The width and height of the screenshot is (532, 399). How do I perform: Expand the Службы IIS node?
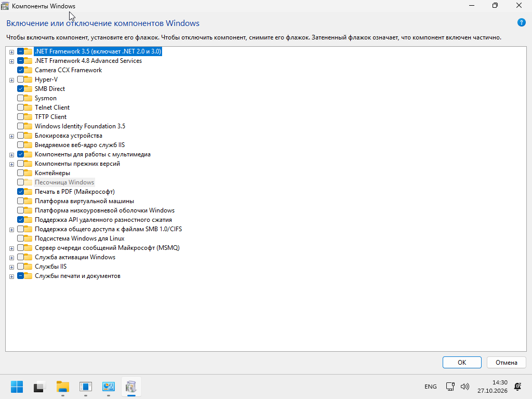coord(11,267)
